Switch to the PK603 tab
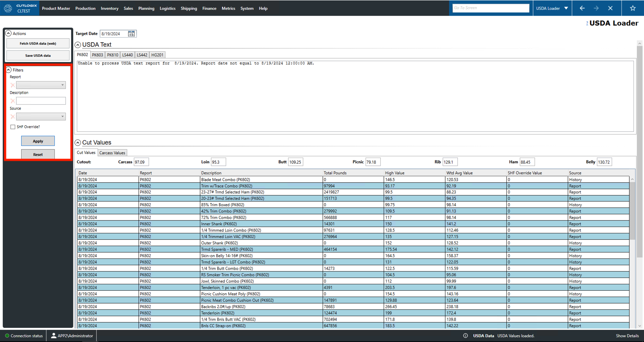The image size is (644, 342). 97,55
